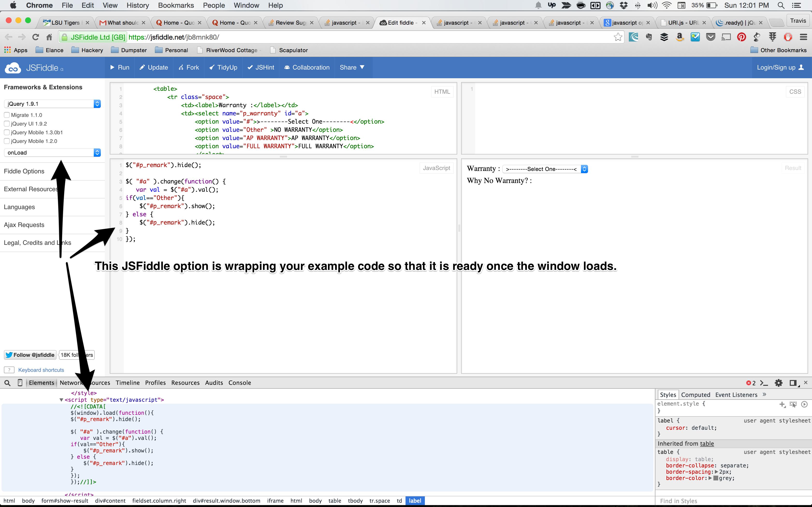Open the Keyboard shortcuts link
Image resolution: width=812 pixels, height=507 pixels.
[x=41, y=370]
